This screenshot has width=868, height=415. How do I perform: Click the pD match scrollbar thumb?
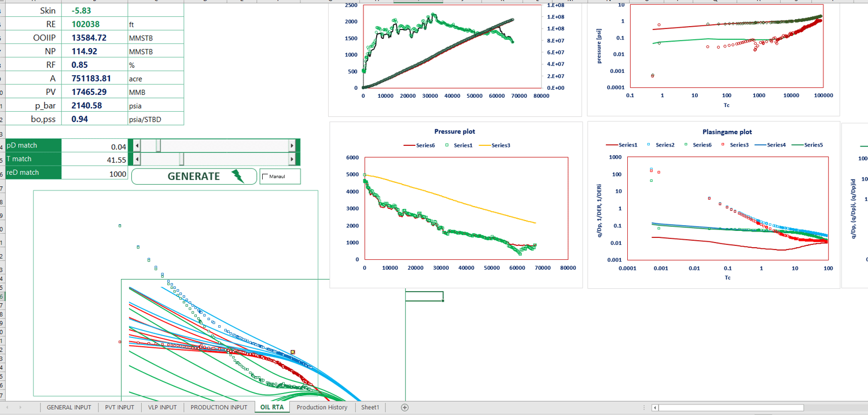pyautogui.click(x=158, y=145)
